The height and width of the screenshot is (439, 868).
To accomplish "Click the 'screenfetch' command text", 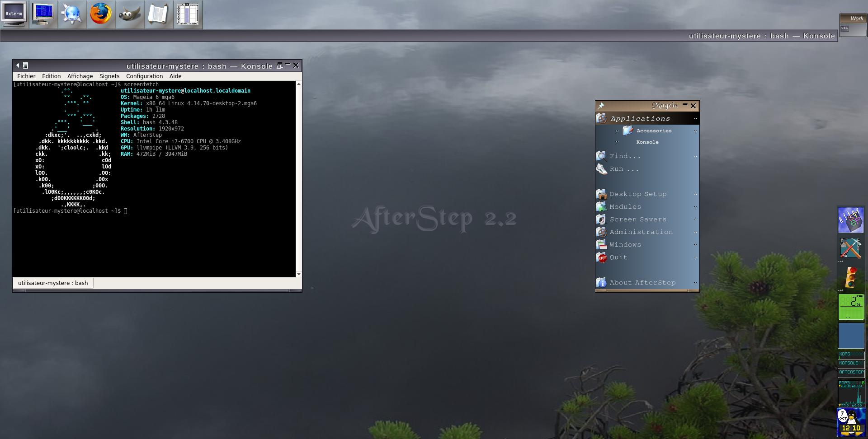I will (141, 84).
